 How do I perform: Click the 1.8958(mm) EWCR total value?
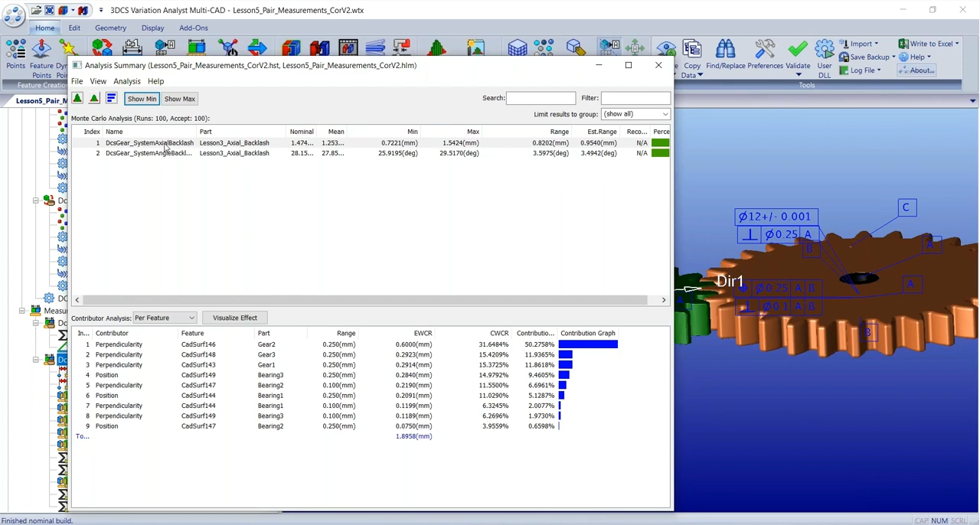coord(413,436)
